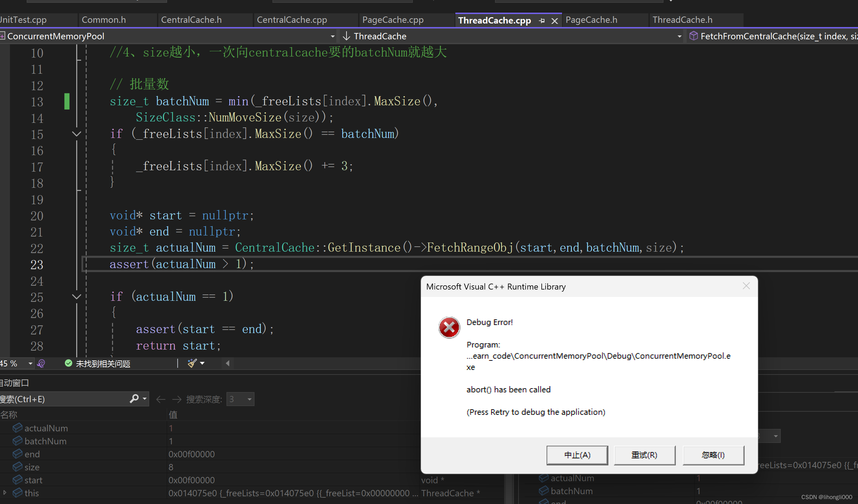The image size is (858, 504).
Task: Open the ThreadCache.h tab
Action: (x=682, y=20)
